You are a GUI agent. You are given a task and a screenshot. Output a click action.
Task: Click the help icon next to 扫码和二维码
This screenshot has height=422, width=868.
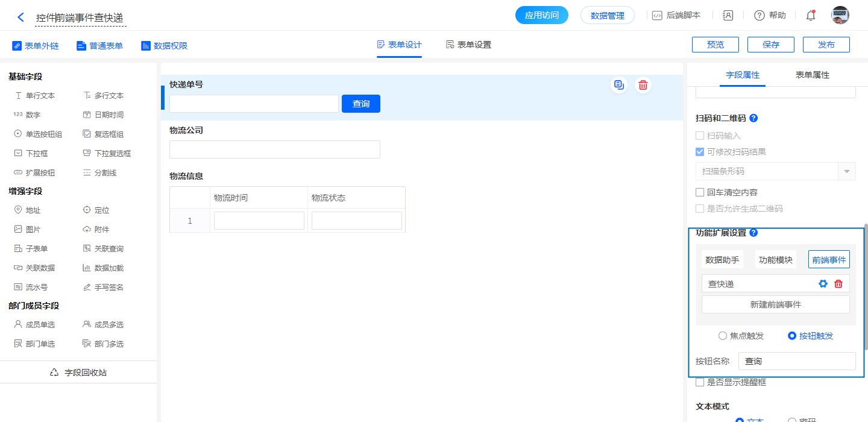[x=753, y=118]
